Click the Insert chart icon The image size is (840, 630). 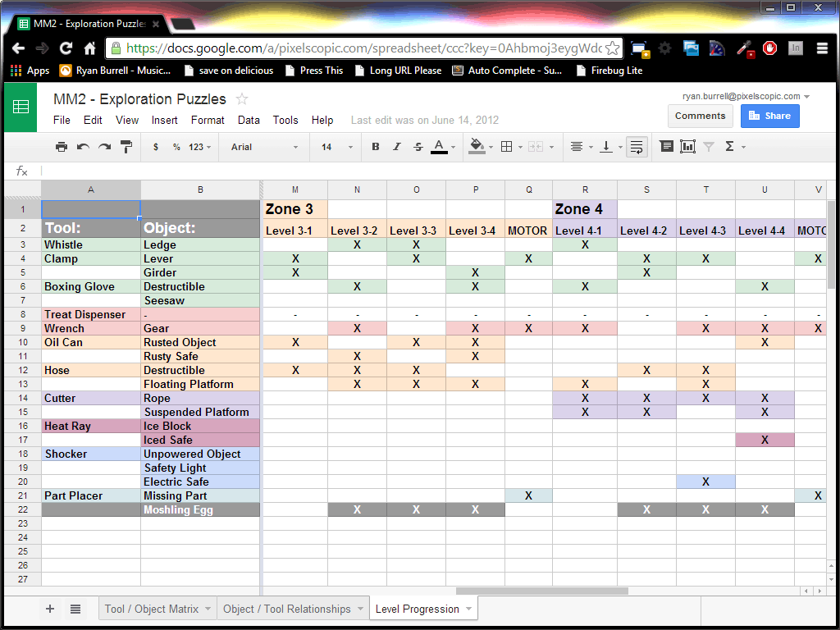click(x=687, y=147)
